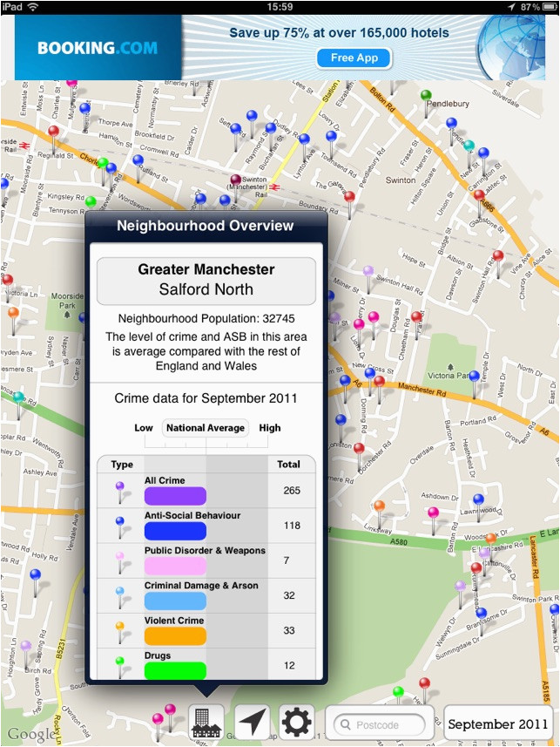The width and height of the screenshot is (560, 747).
Task: Tap the Violent Crime total 33
Action: pyautogui.click(x=289, y=631)
